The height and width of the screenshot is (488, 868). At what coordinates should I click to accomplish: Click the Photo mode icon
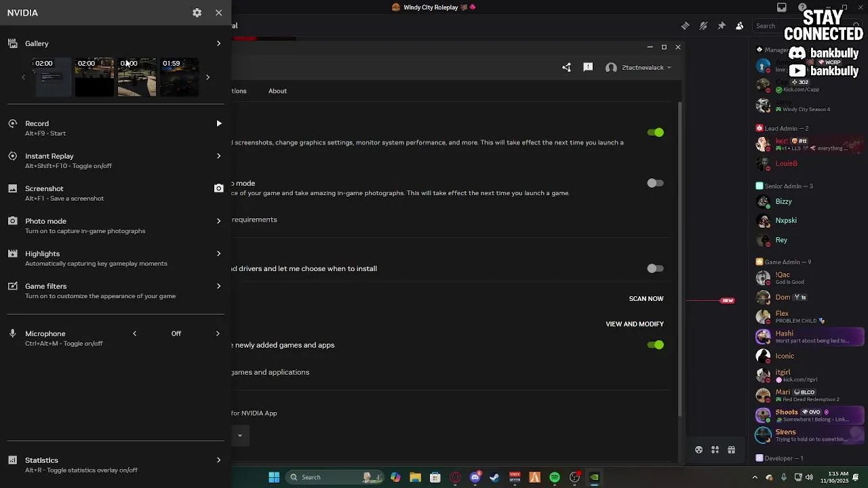[x=12, y=221]
